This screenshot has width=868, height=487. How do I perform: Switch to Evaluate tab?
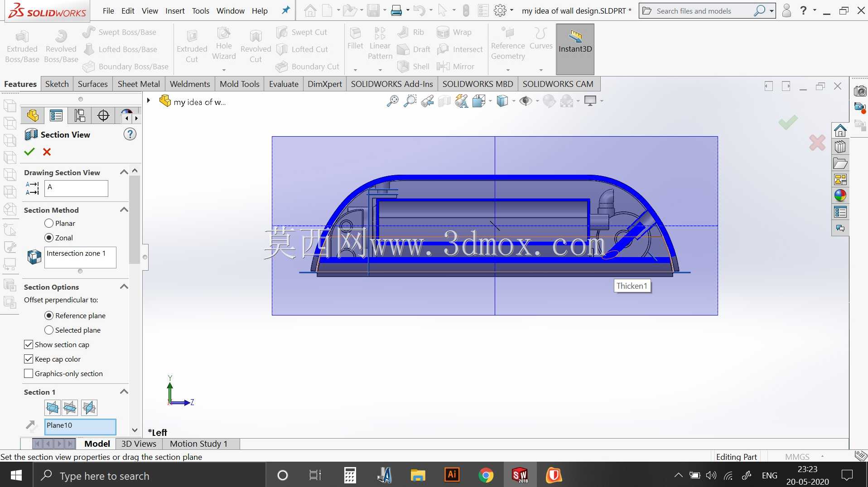pos(284,84)
